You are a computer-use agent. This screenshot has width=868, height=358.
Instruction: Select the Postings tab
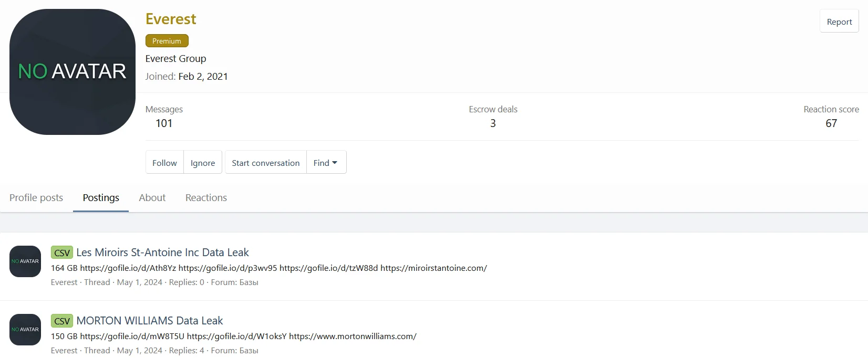[x=101, y=198]
